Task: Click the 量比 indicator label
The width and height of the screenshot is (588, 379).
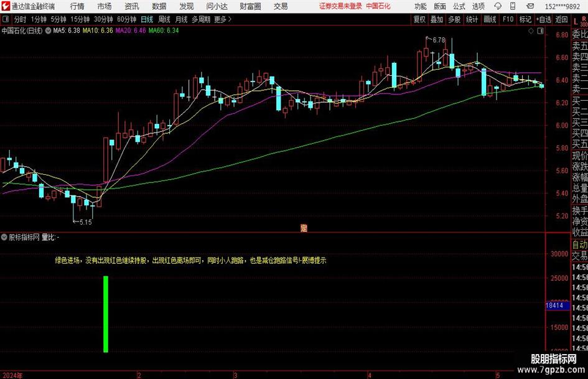Action: (x=48, y=237)
